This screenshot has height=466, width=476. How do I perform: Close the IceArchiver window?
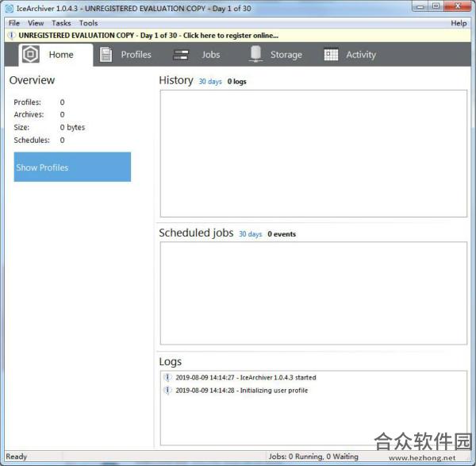tap(458, 6)
